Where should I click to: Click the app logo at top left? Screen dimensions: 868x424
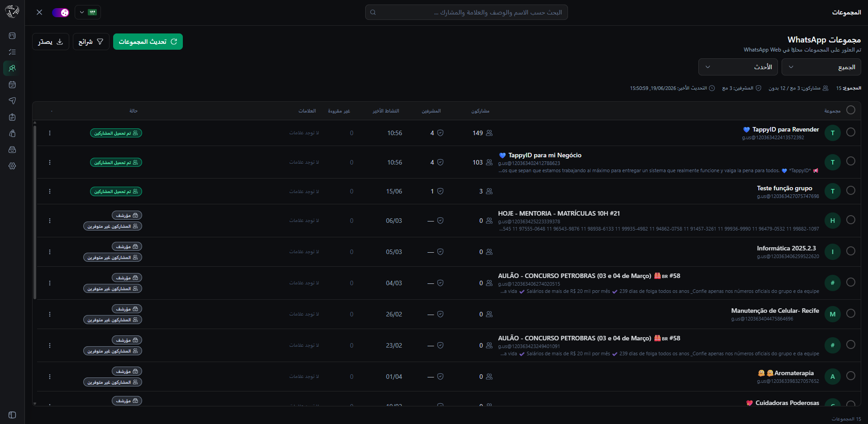coord(12,12)
